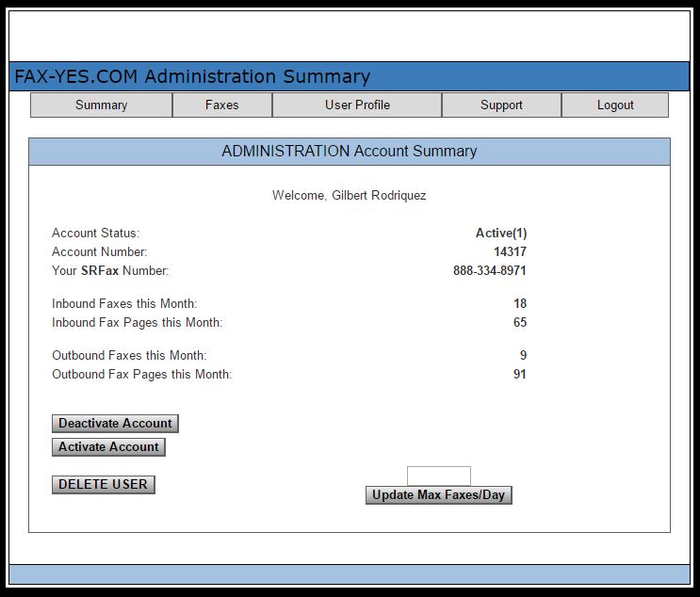The width and height of the screenshot is (700, 597).
Task: Click the Account Number label
Action: (x=99, y=252)
